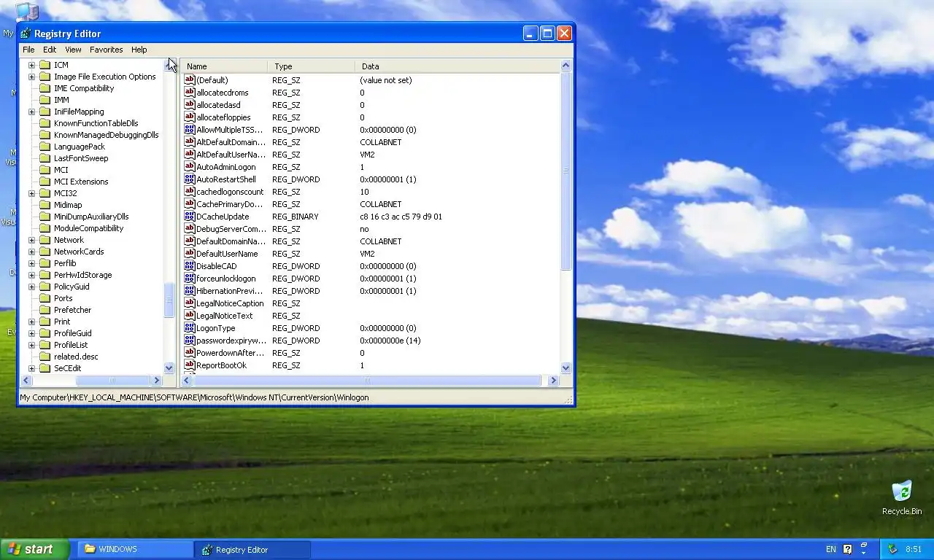Open the Edit menu
934x560 pixels.
coord(50,50)
